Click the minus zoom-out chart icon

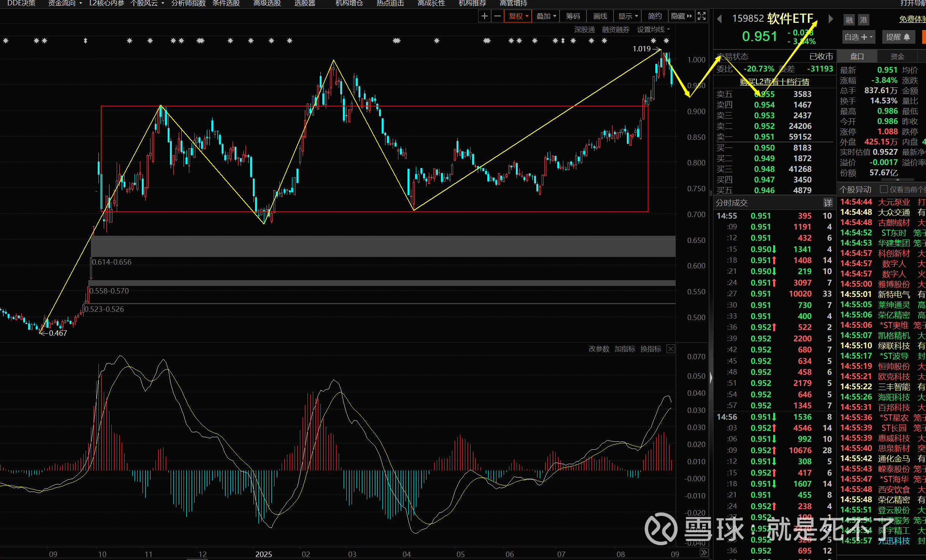pyautogui.click(x=497, y=16)
